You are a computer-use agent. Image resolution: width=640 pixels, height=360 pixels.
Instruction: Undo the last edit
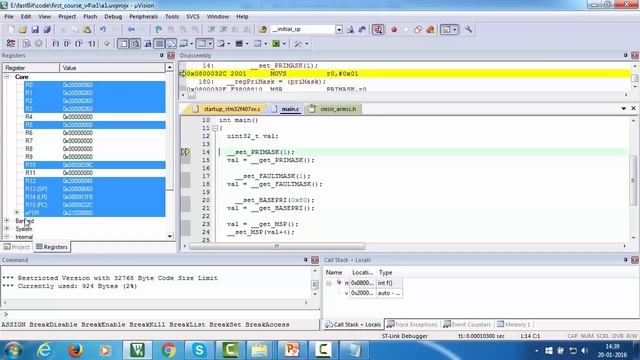pyautogui.click(x=103, y=29)
